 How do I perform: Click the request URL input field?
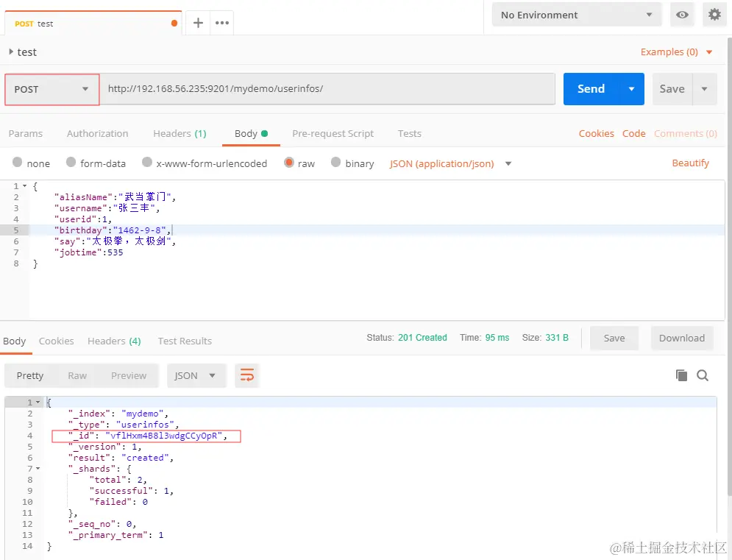point(328,89)
